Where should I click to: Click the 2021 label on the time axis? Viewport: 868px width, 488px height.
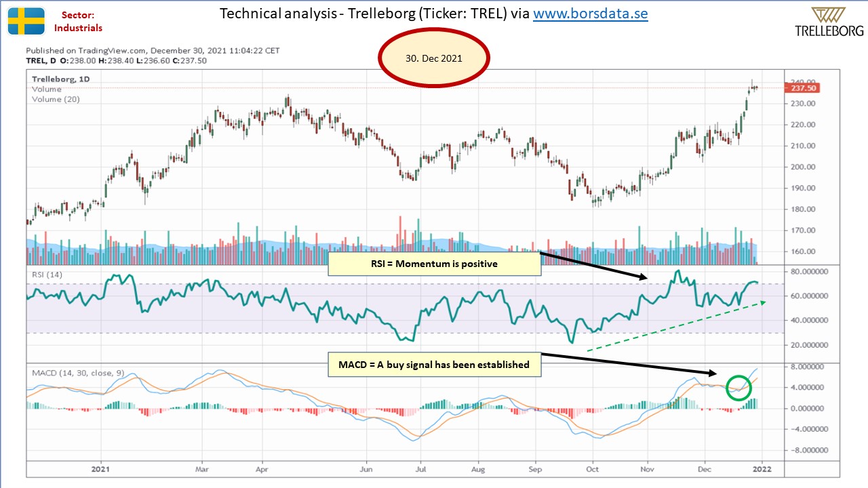[100, 468]
